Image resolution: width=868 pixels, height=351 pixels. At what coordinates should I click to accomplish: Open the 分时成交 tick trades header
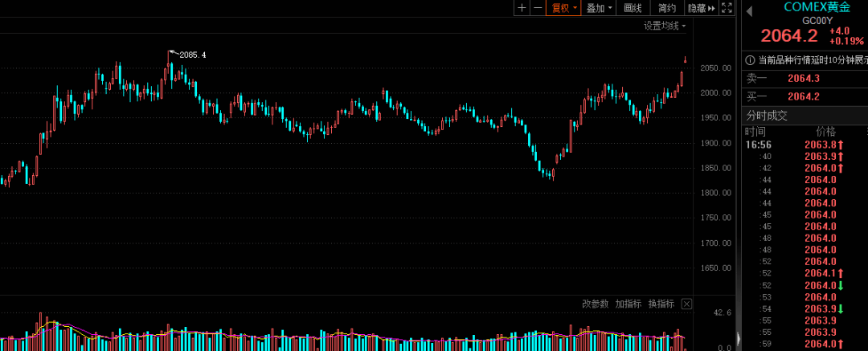[x=767, y=115]
